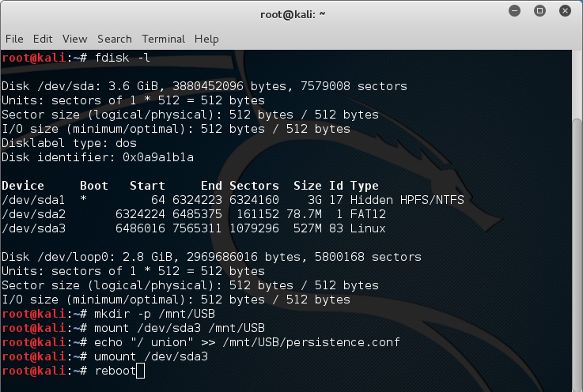Open the Edit menu

click(43, 39)
